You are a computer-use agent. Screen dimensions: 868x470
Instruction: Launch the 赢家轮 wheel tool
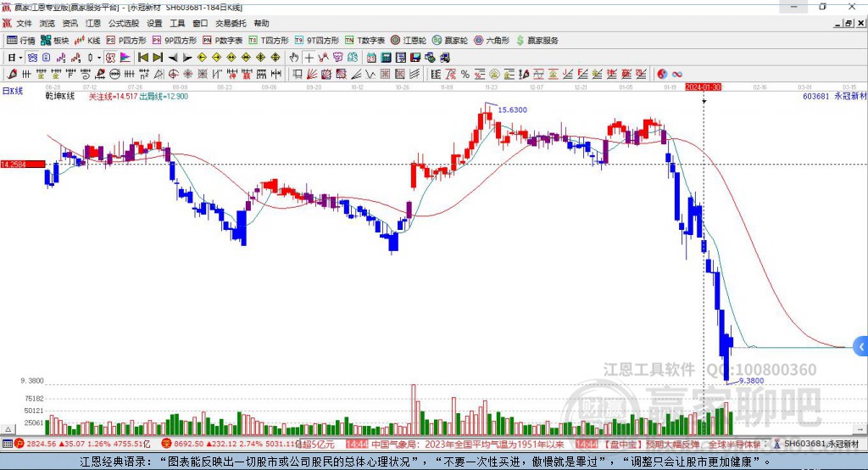[450, 41]
